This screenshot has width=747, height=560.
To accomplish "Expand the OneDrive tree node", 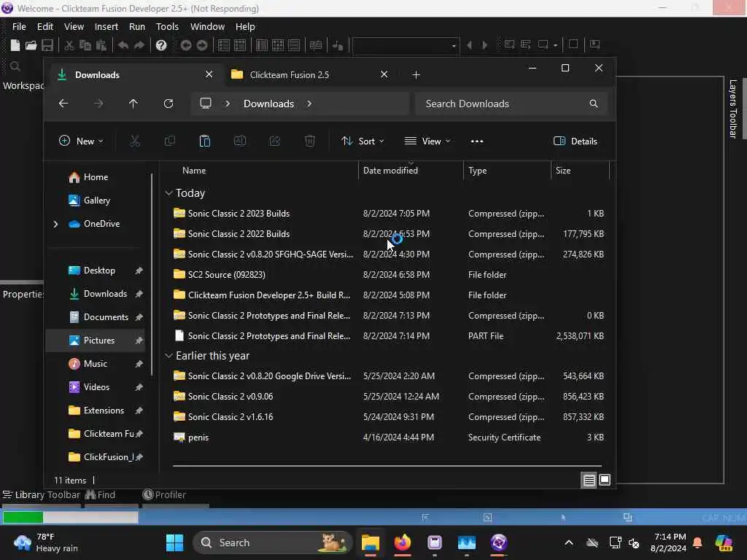I will (x=55, y=224).
